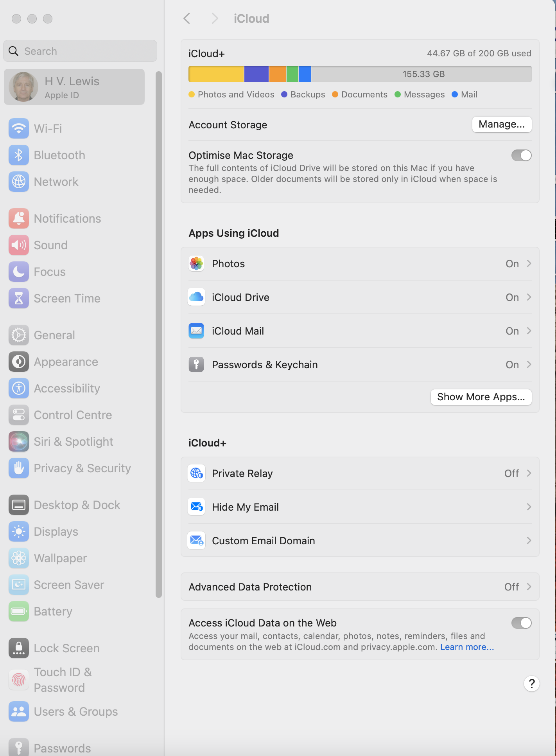The image size is (556, 756).
Task: Click the Custom Email Domain icon
Action: tap(196, 541)
